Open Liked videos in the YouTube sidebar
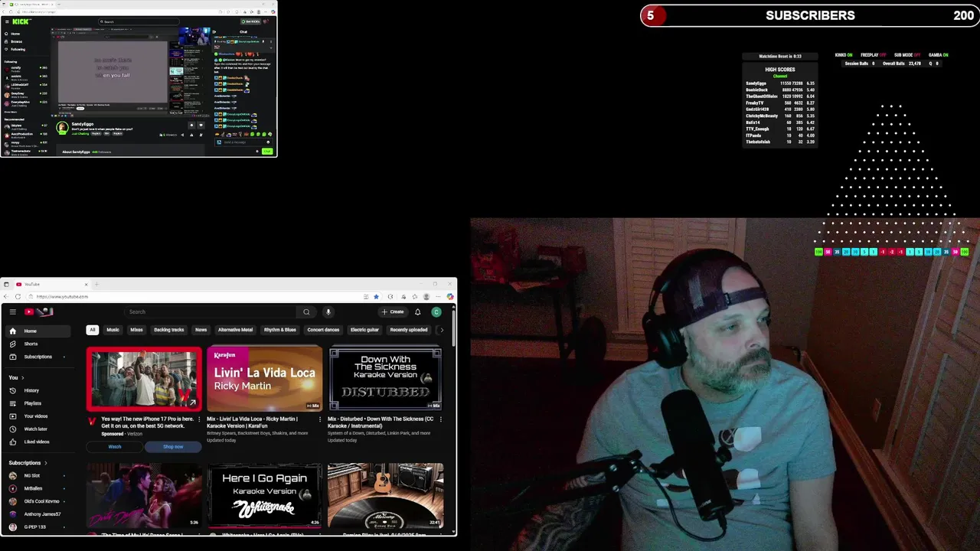 (x=38, y=442)
